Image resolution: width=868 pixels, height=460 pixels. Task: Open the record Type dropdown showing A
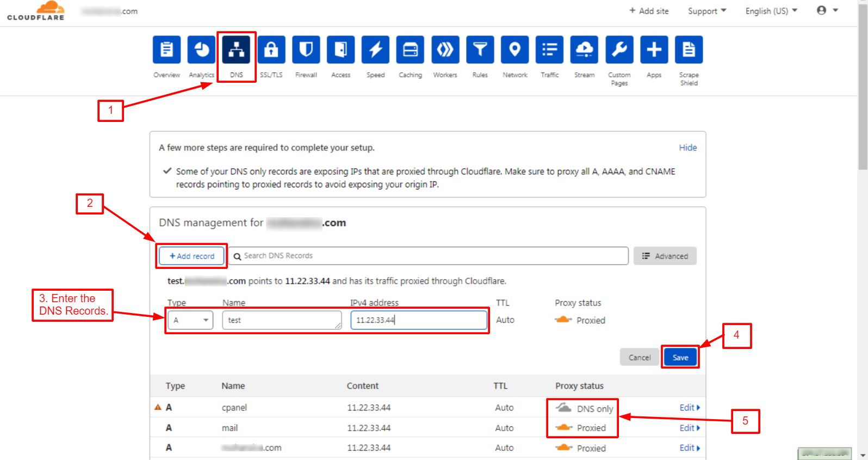pos(190,320)
